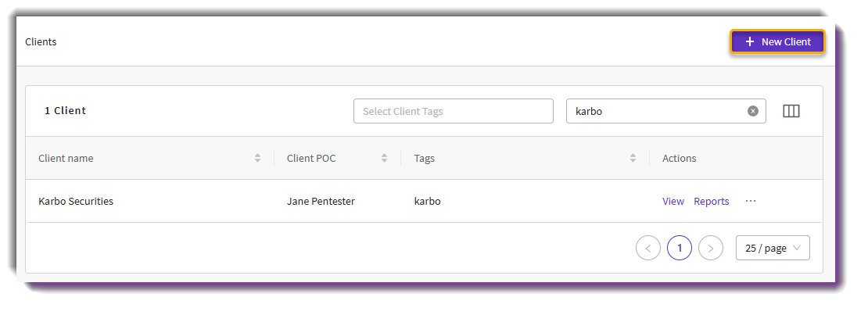868x315 pixels.
Task: Open the column chooser icon
Action: coord(791,111)
